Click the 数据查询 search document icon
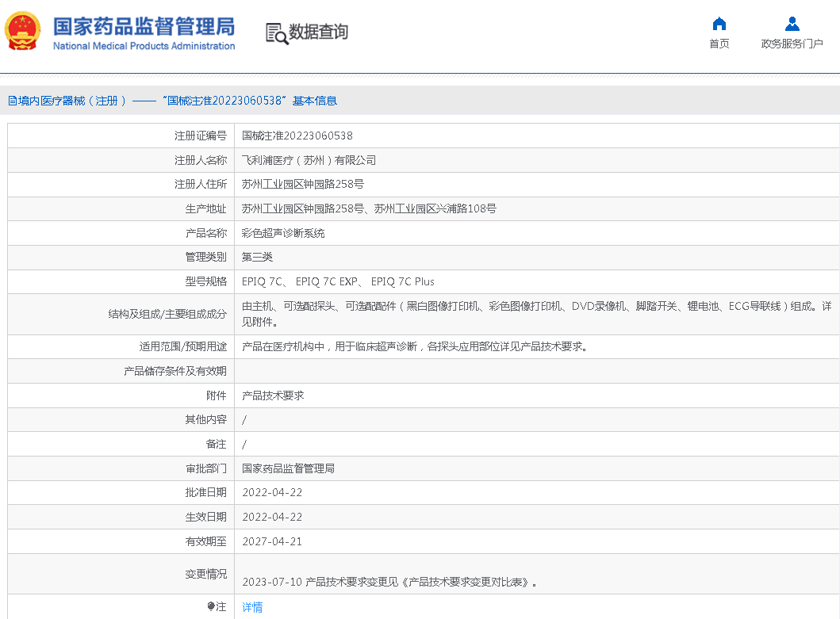This screenshot has width=840, height=619. tap(276, 32)
